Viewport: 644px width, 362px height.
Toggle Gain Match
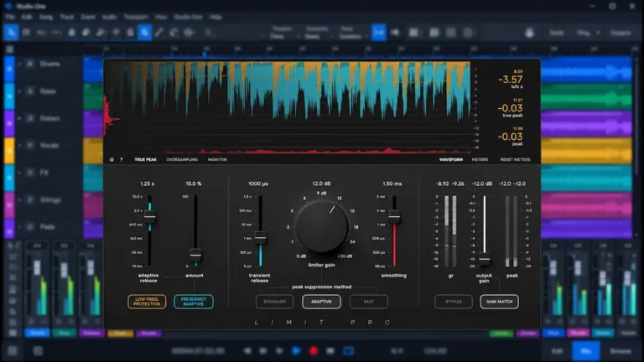(499, 302)
